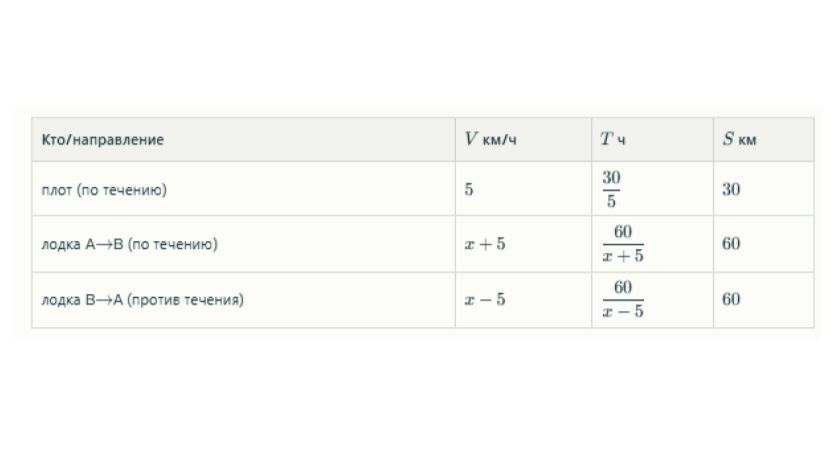Image resolution: width=832 pixels, height=468 pixels.
Task: Click the italic V symbol in header
Action: tap(470, 140)
